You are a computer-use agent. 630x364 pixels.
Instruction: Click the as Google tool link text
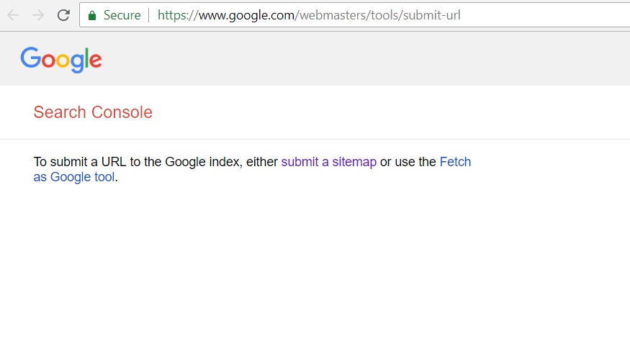point(74,177)
